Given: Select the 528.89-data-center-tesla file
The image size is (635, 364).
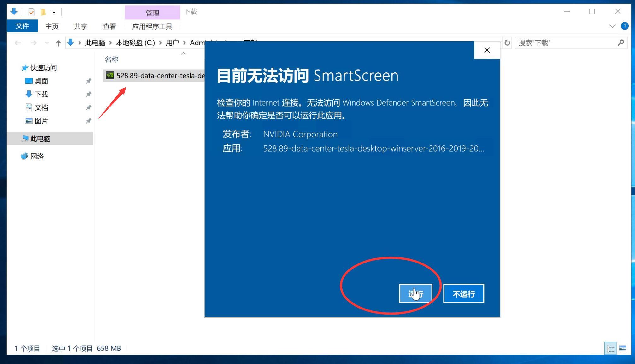Looking at the screenshot, I should point(154,76).
